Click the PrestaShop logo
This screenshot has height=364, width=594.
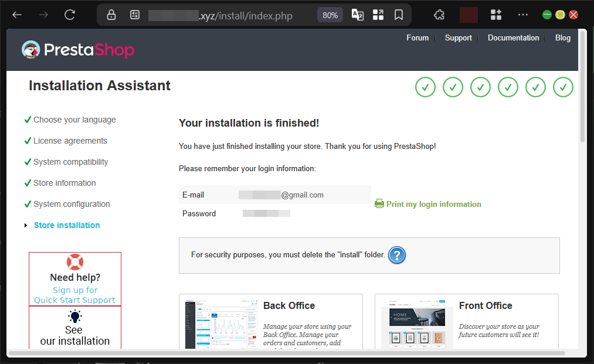78,50
